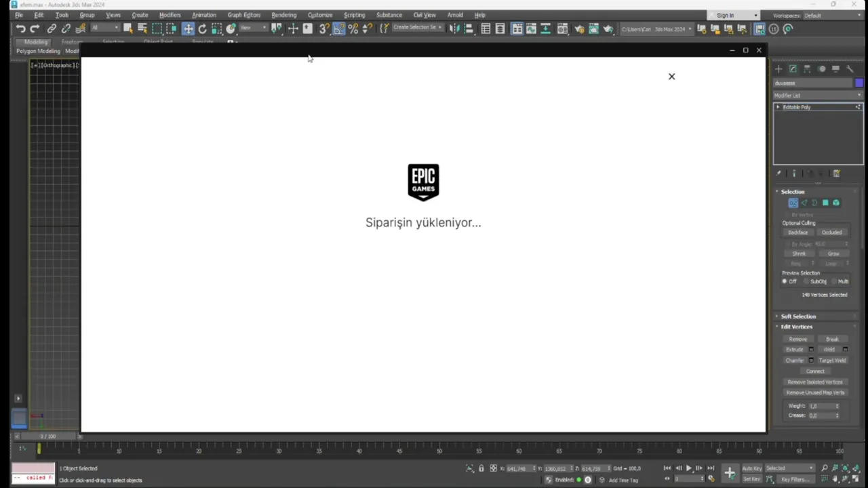868x488 pixels.
Task: Toggle the Angle Snap icon
Action: pyautogui.click(x=338, y=28)
